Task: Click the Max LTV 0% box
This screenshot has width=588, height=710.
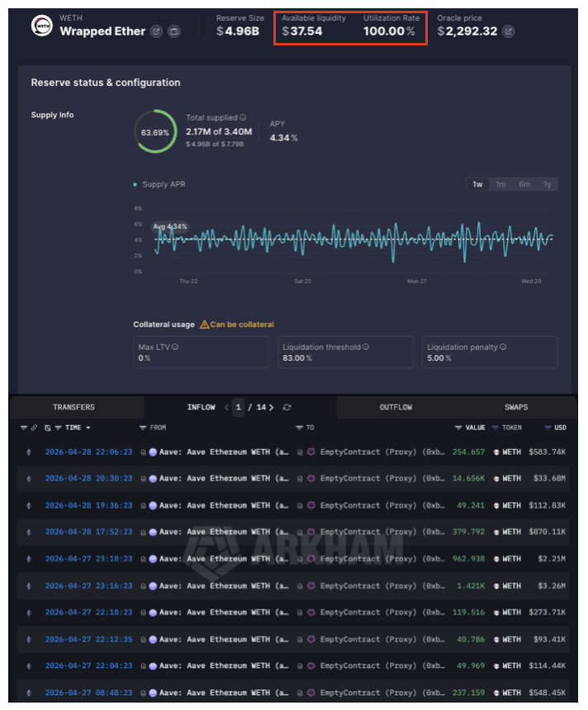Action: (202, 352)
